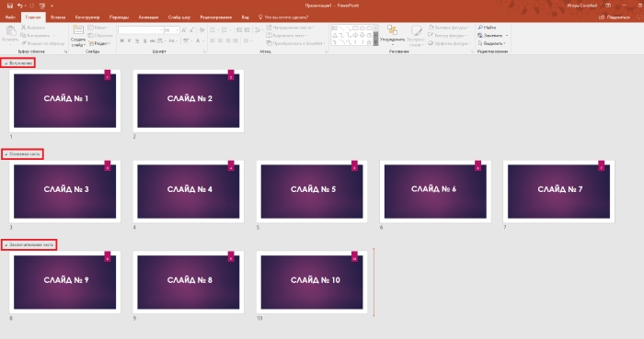Toggle center text alignment
Viewport: 644px width, 339px height.
(x=220, y=41)
